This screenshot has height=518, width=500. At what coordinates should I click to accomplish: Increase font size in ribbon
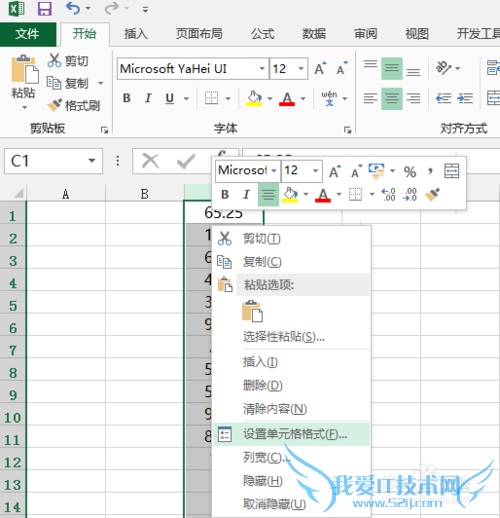pos(320,69)
